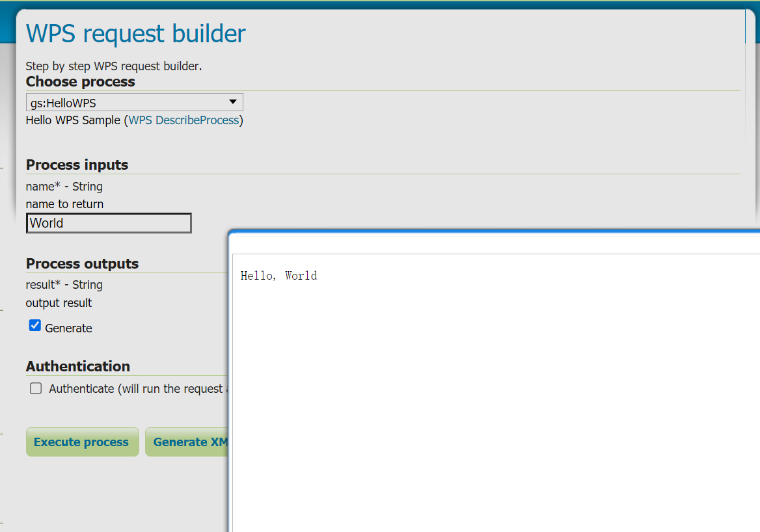Click the Authenticate label text
The width and height of the screenshot is (760, 532).
pyautogui.click(x=137, y=389)
